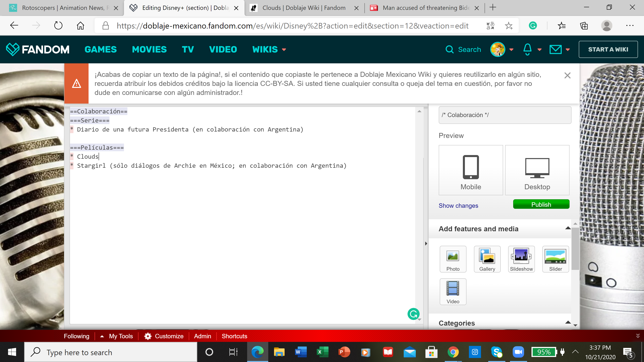The width and height of the screenshot is (644, 362).
Task: Go back to previous page
Action: [x=14, y=26]
